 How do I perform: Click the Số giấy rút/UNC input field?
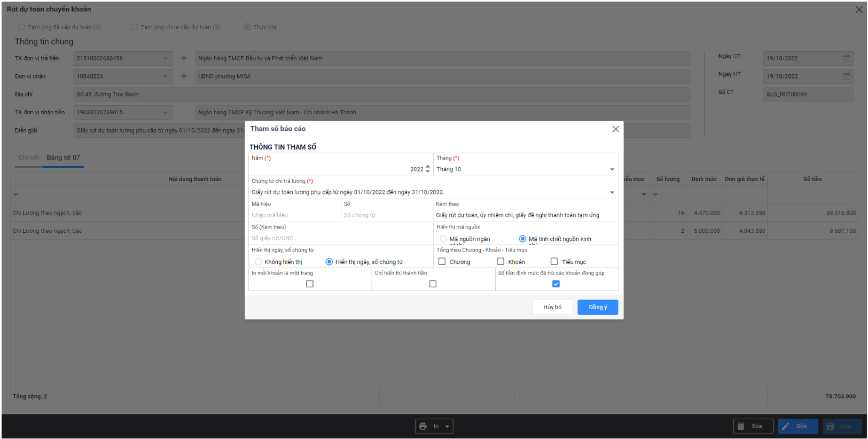coord(341,238)
